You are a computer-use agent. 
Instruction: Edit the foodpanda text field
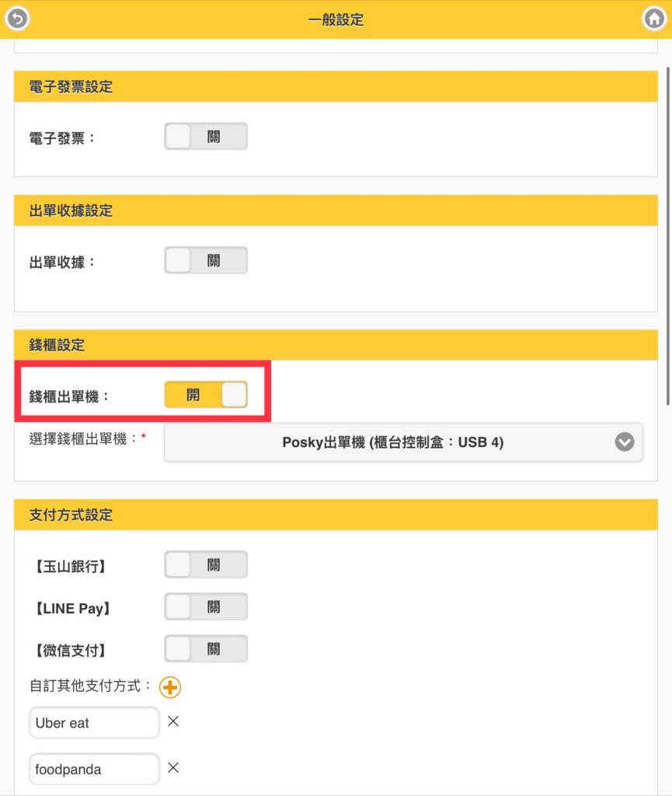[94, 769]
